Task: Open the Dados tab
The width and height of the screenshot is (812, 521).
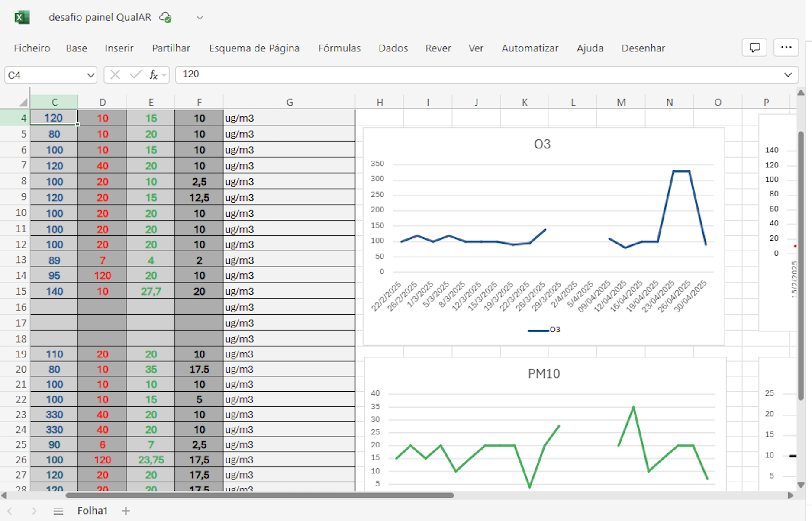Action: [393, 48]
